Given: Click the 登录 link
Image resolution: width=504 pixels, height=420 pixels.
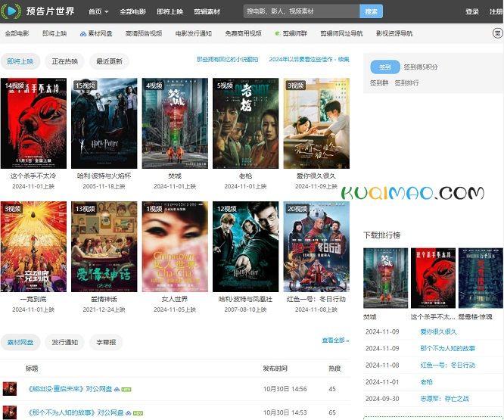Looking at the screenshot, I should [472, 11].
